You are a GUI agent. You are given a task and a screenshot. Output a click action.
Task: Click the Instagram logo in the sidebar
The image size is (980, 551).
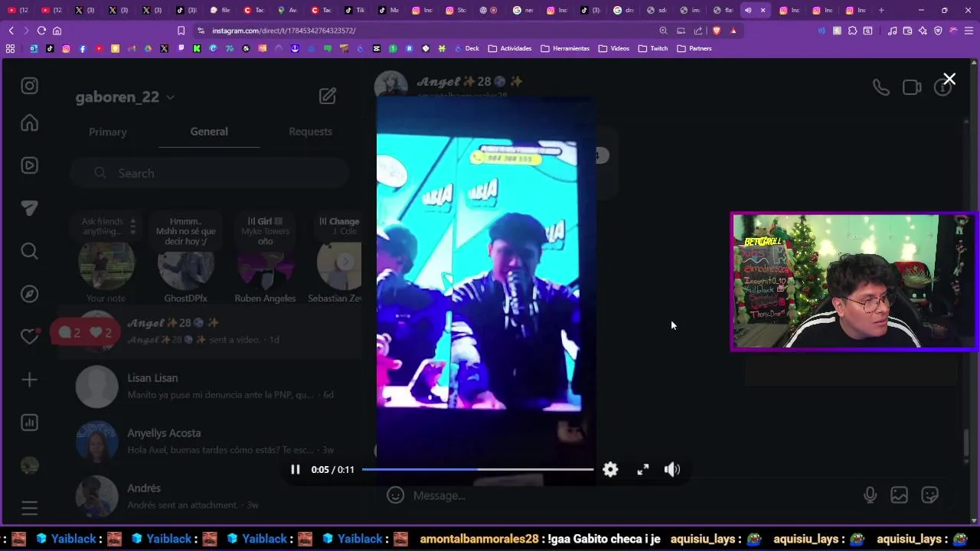(29, 86)
